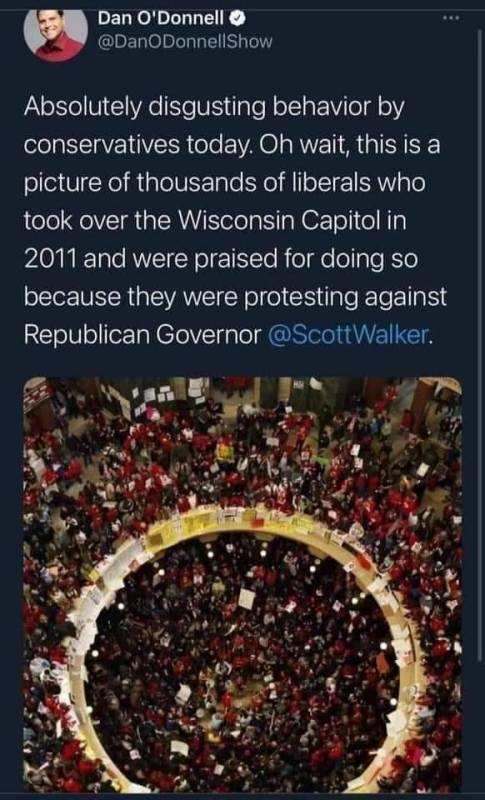Screen dimensions: 485x800
Task: Click the Dan O'Donnell display name
Action: coord(161,19)
